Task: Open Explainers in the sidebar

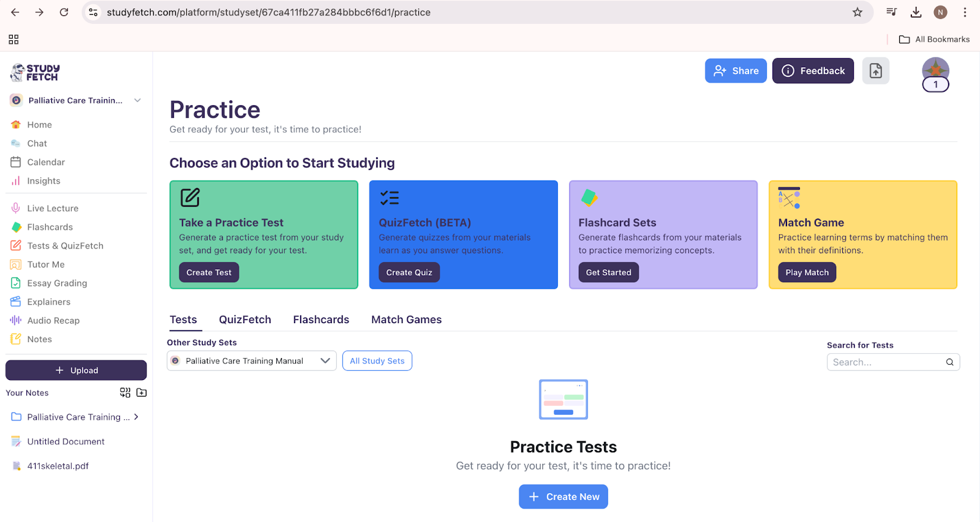Action: pos(48,302)
